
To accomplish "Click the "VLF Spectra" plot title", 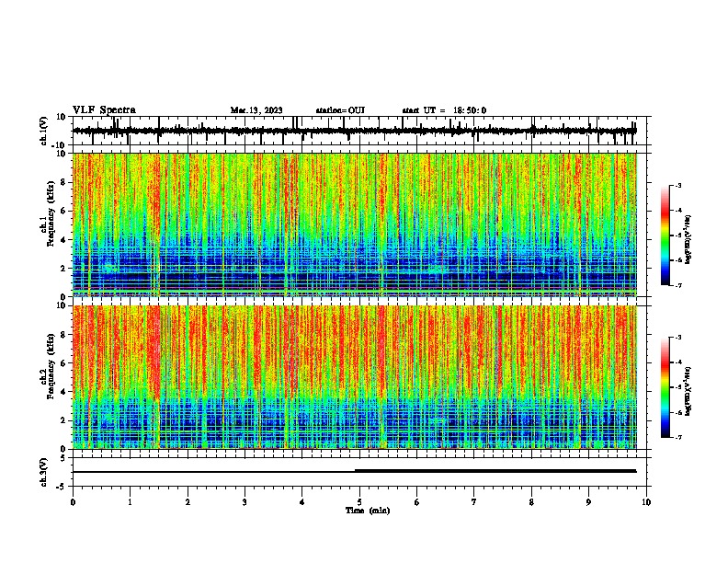I will tap(104, 110).
